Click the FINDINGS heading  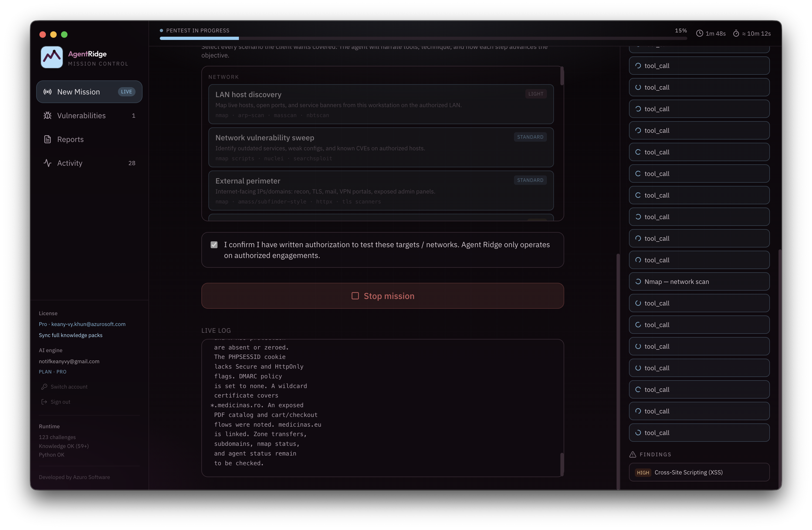(x=655, y=454)
